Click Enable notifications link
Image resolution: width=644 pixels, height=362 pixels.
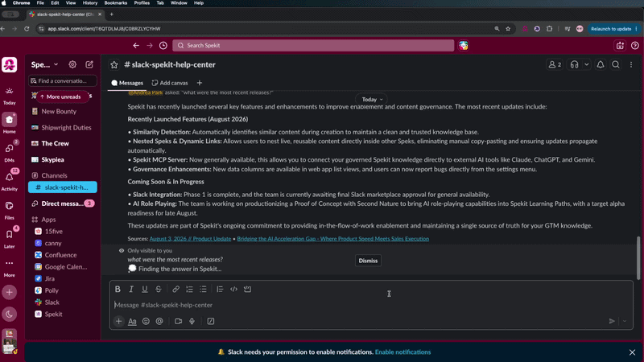click(x=402, y=352)
